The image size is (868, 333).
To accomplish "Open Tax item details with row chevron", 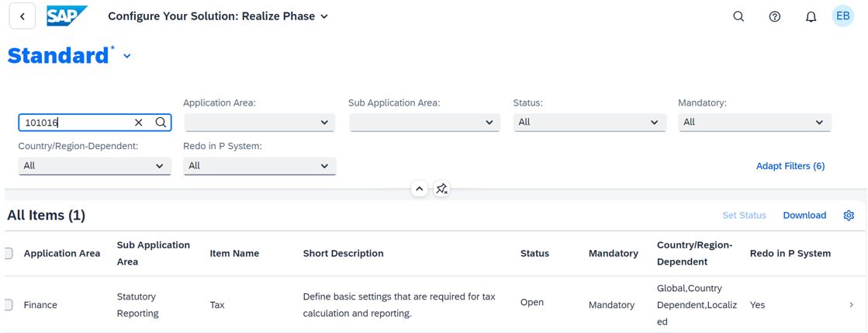I will point(852,305).
